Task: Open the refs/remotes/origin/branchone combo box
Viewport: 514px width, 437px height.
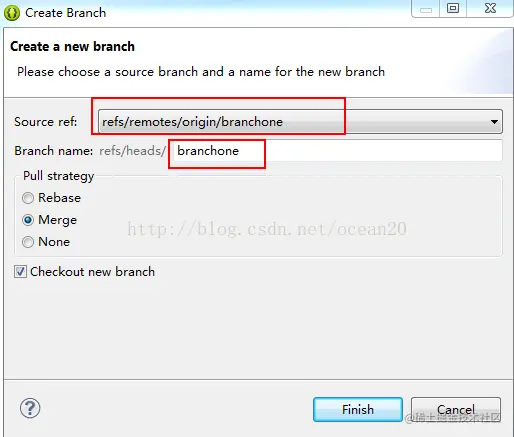Action: 300,122
